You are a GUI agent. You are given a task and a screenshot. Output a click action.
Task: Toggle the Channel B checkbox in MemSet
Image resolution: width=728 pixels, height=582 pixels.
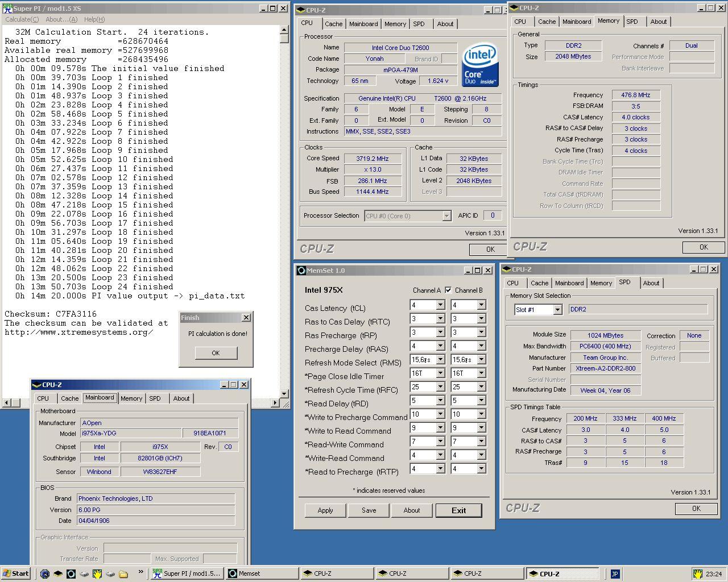tap(448, 290)
